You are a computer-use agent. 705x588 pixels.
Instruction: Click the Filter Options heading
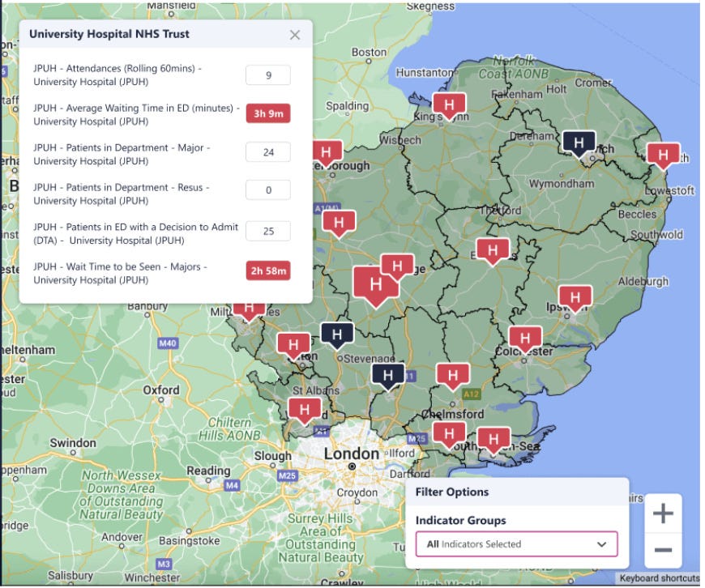click(x=452, y=492)
